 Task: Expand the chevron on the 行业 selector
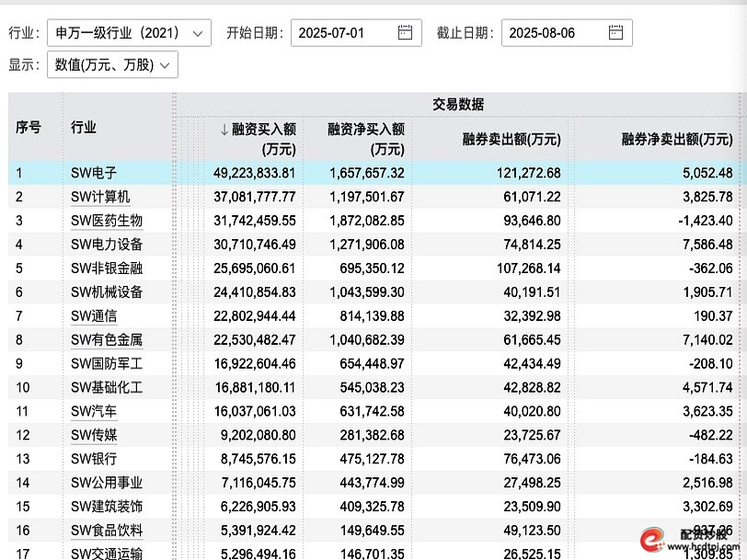(197, 31)
